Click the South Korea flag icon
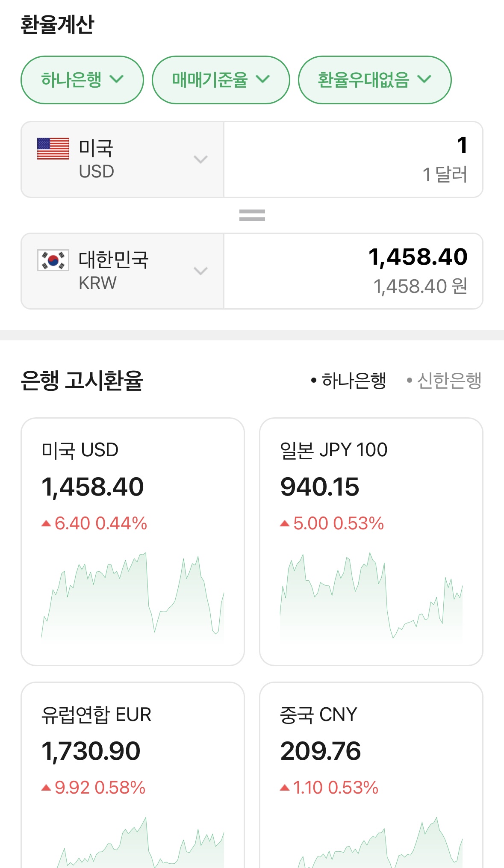The height and width of the screenshot is (868, 504). [x=53, y=260]
